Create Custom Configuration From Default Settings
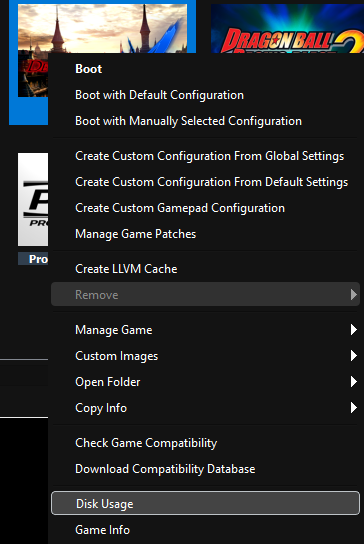The width and height of the screenshot is (364, 544). click(205, 182)
